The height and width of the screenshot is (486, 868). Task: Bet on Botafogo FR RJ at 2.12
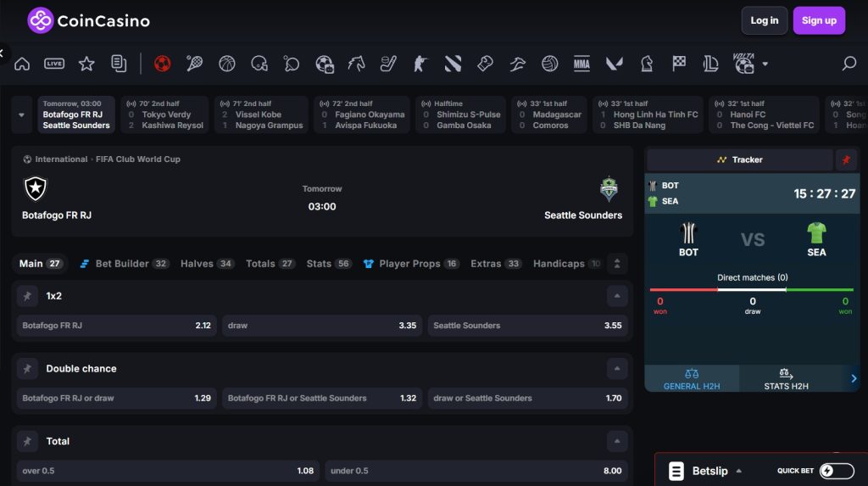tap(116, 326)
